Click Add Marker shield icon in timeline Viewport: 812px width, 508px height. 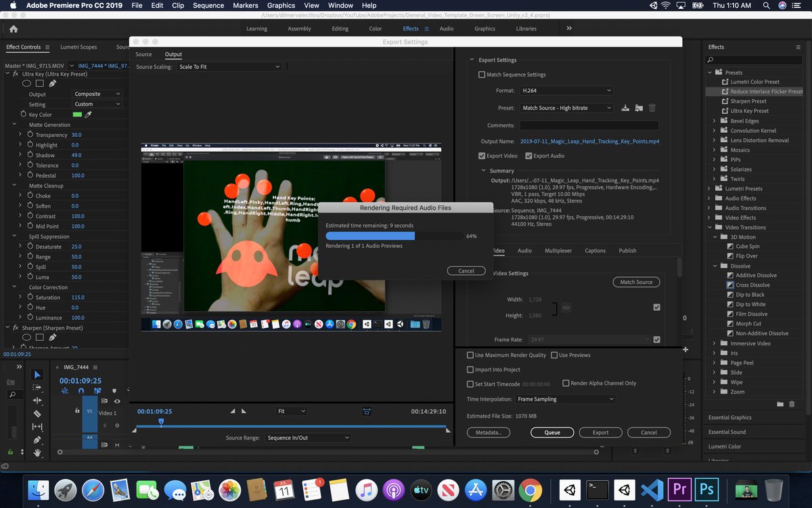[114, 390]
